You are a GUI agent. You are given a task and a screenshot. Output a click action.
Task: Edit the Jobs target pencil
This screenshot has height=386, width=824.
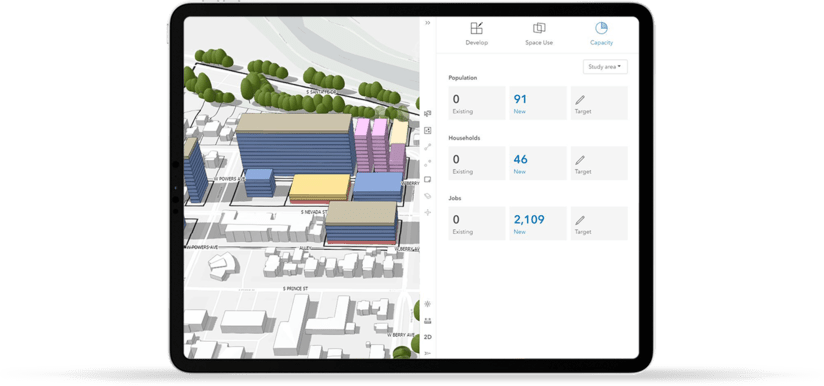click(599, 223)
